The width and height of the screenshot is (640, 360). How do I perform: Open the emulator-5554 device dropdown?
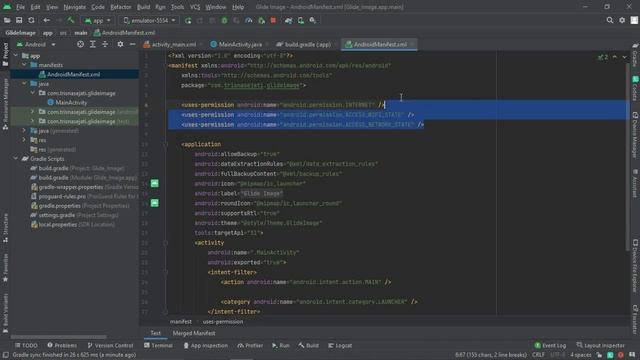149,20
